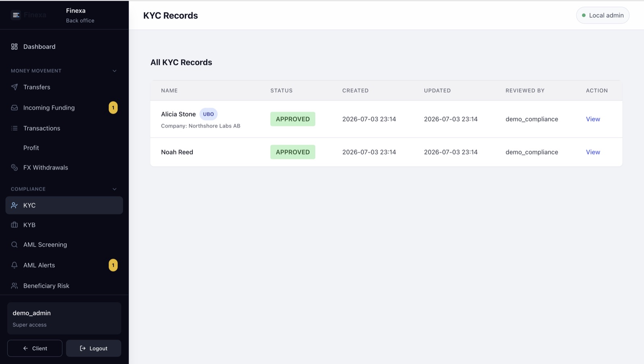This screenshot has width=644, height=364.
Task: Click the name Alicia Stone
Action: point(178,114)
